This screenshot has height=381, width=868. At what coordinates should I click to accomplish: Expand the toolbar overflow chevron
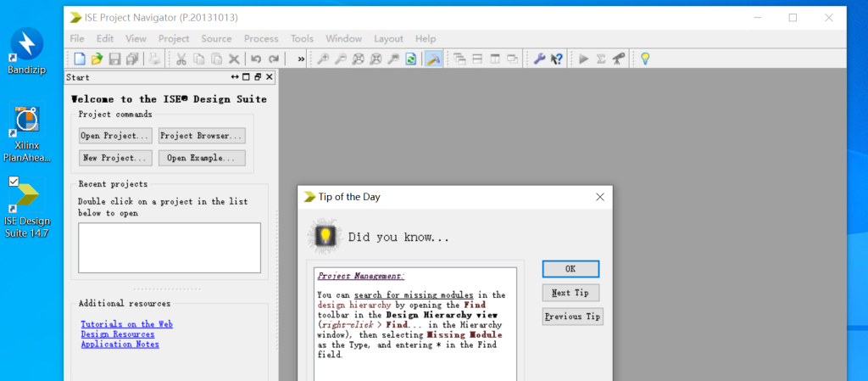pos(301,59)
